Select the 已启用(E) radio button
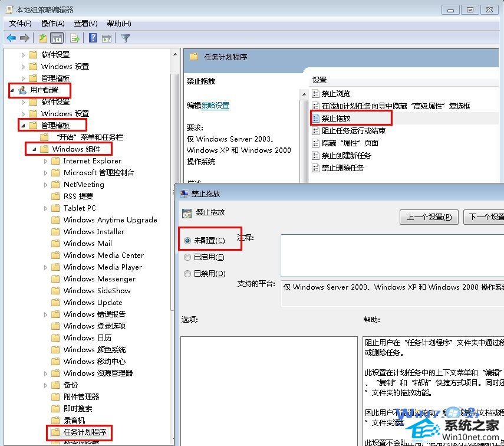This screenshot has width=504, height=446. pyautogui.click(x=187, y=257)
